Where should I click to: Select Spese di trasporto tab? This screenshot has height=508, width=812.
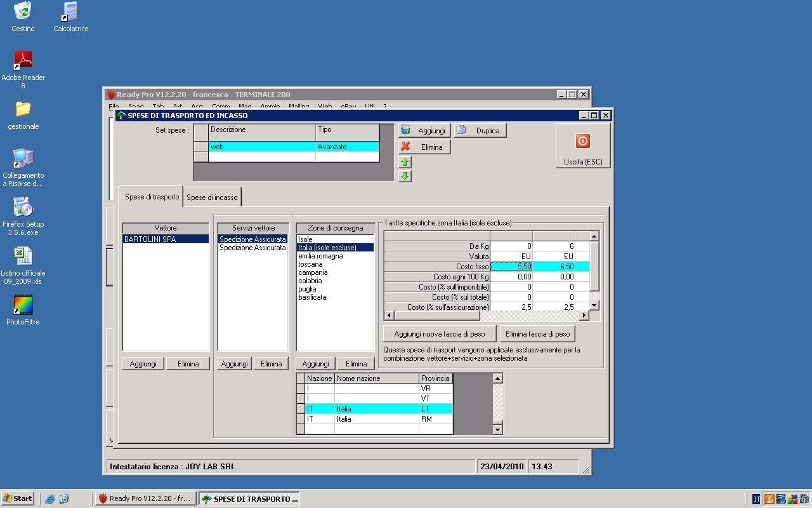coord(152,197)
